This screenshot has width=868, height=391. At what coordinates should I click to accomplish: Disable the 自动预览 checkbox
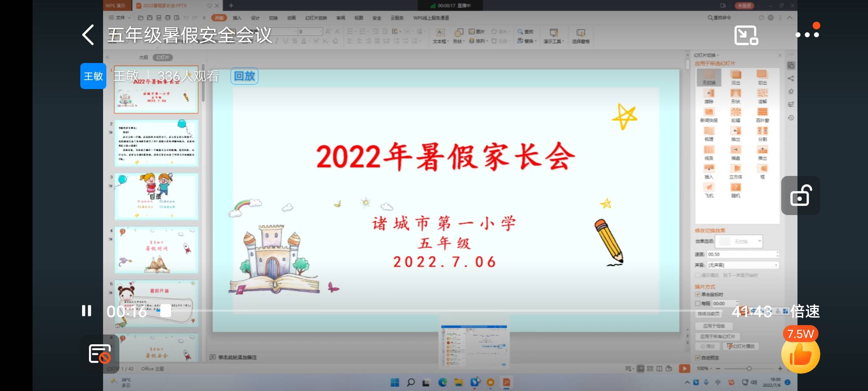tap(698, 357)
